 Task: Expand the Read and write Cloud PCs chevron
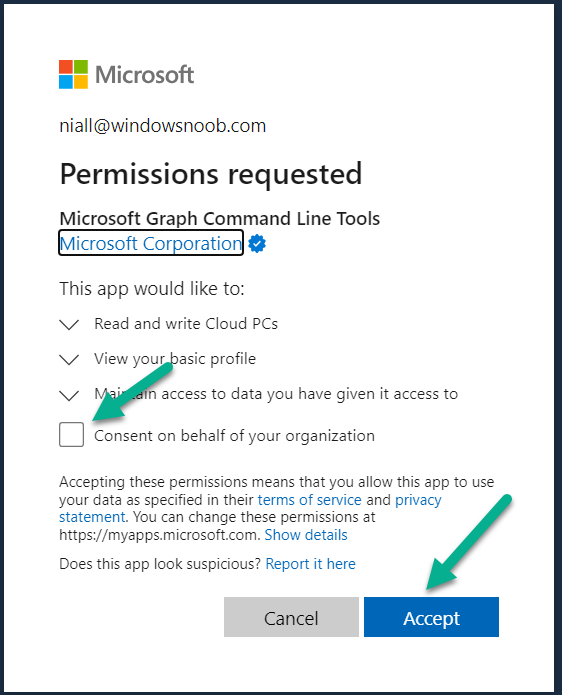[x=69, y=324]
